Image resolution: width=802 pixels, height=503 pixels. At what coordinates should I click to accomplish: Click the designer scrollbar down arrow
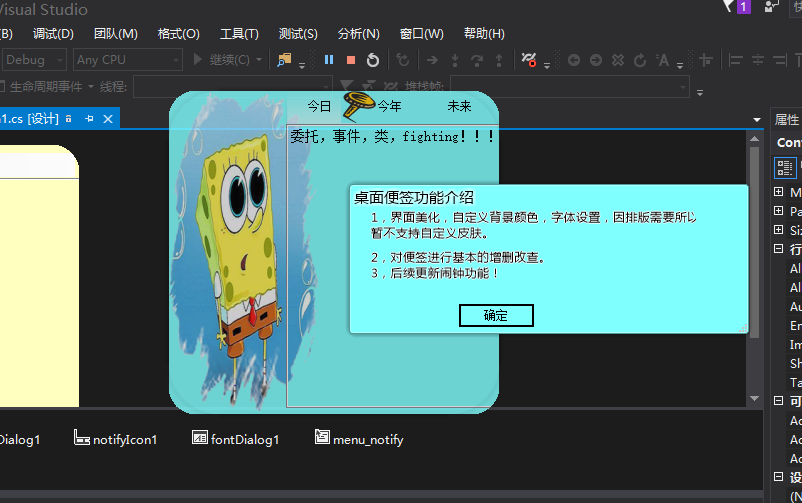click(754, 398)
